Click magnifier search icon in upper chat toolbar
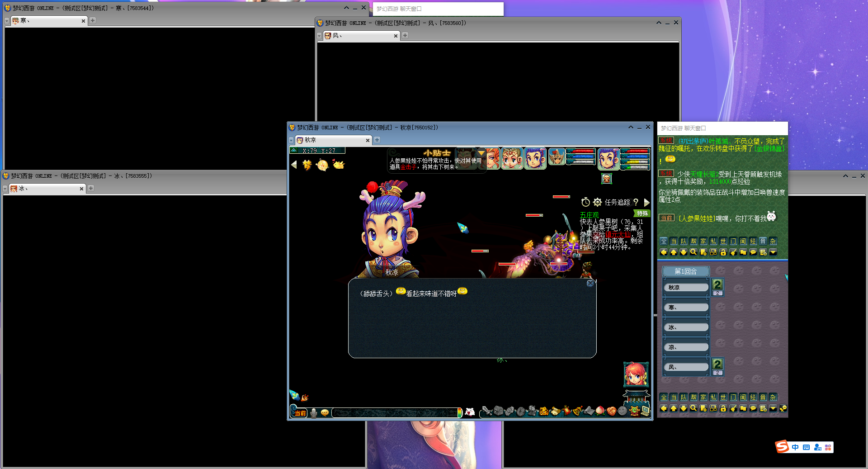868x469 pixels. [x=693, y=252]
